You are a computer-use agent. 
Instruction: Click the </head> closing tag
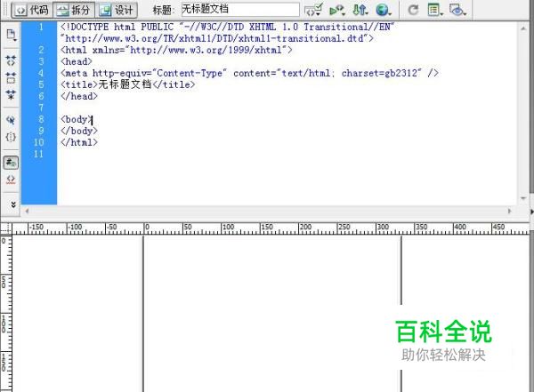[79, 96]
